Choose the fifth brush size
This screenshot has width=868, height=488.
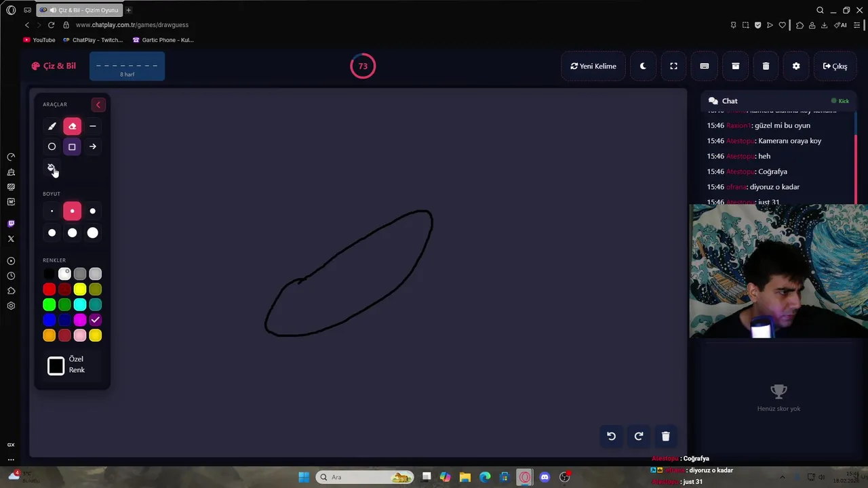[x=72, y=233]
